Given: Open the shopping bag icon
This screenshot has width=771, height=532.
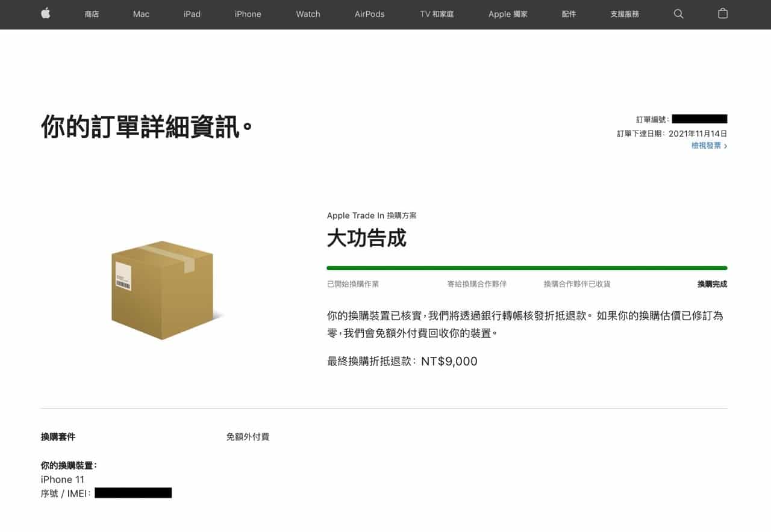Looking at the screenshot, I should coord(723,13).
